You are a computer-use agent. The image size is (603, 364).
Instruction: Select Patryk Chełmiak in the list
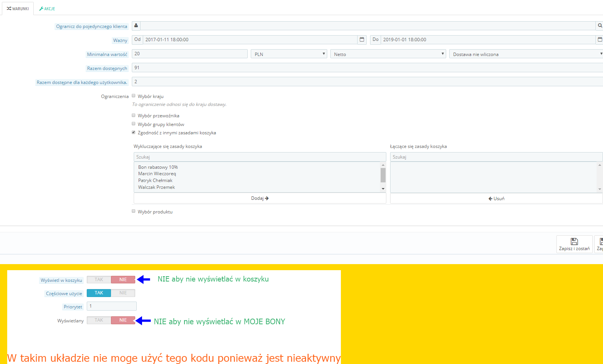point(155,180)
